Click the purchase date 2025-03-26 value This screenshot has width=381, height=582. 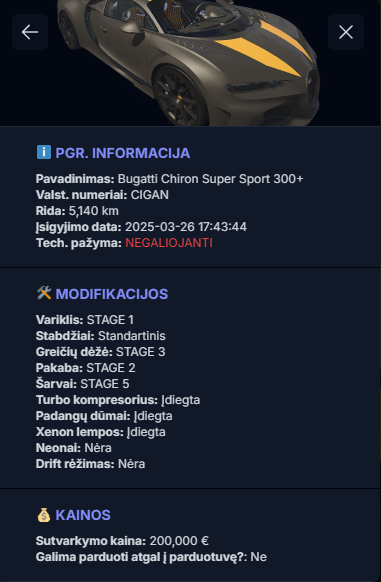point(186,227)
